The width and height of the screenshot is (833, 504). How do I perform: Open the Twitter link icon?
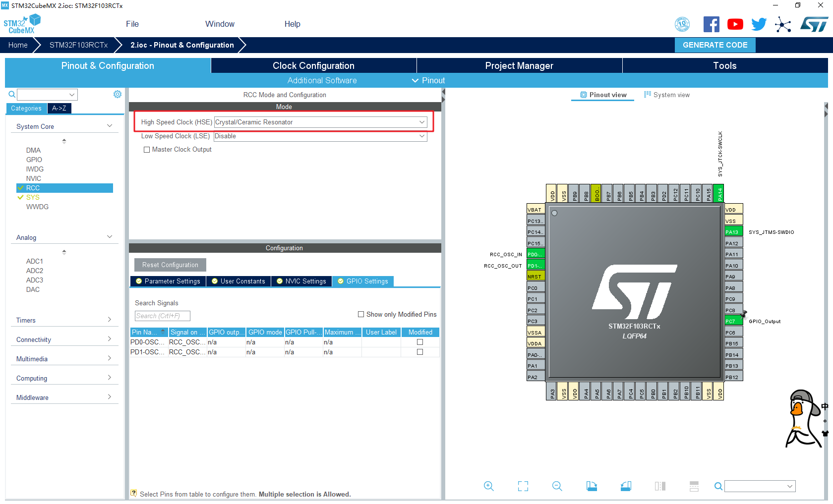759,24
